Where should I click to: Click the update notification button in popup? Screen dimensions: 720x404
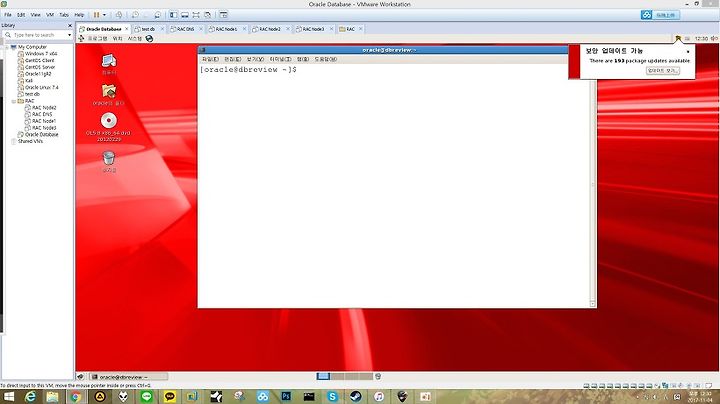point(663,71)
